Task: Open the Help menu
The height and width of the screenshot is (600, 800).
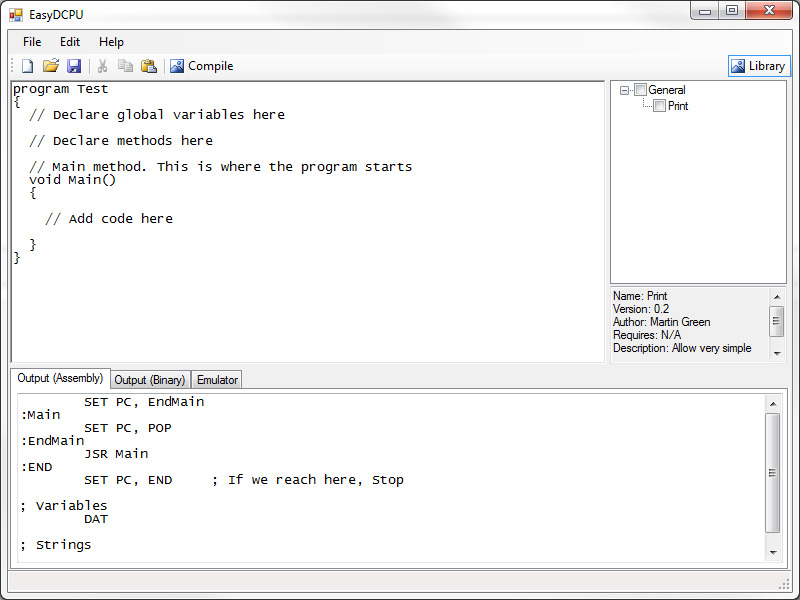Action: tap(111, 42)
